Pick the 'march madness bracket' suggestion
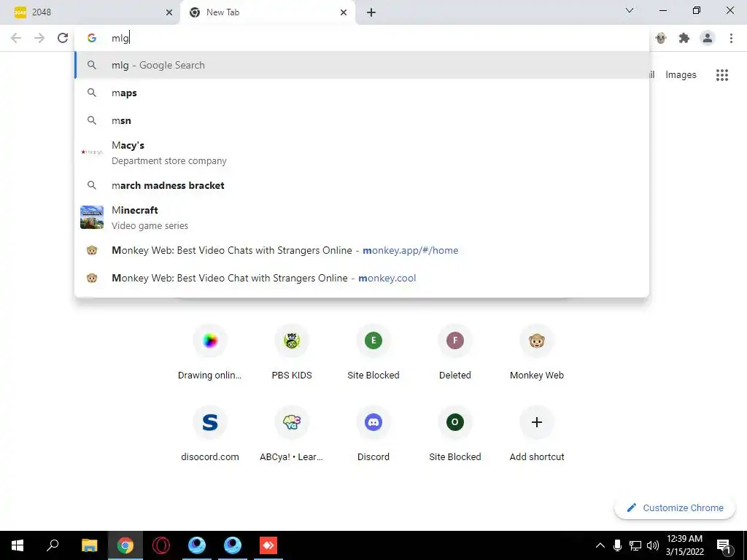747x560 pixels. click(x=362, y=185)
